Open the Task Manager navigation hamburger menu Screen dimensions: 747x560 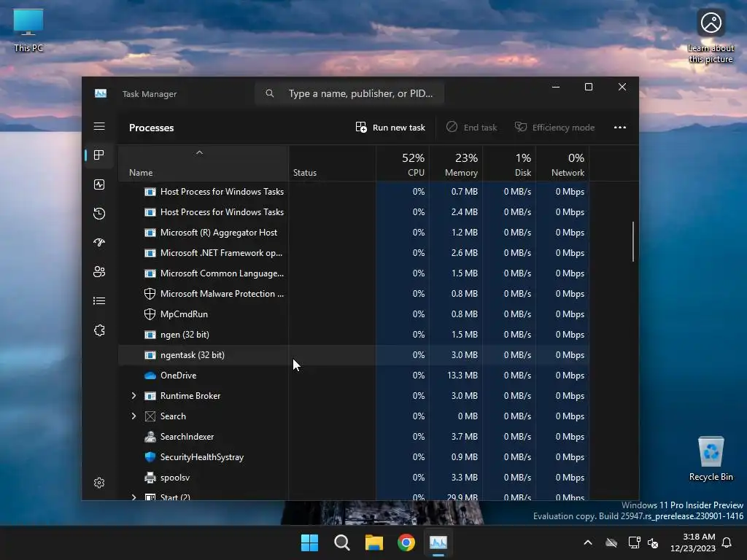coord(99,126)
